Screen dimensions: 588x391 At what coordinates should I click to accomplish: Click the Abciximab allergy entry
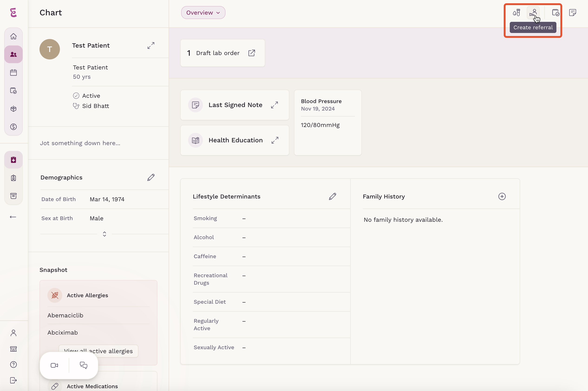(x=63, y=332)
